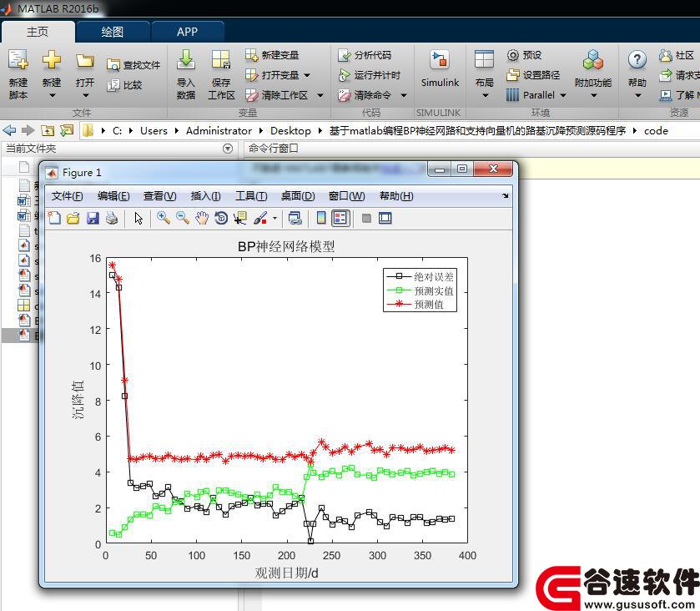Click New Figure icon in figure toolbar
This screenshot has width=700, height=611.
(54, 218)
